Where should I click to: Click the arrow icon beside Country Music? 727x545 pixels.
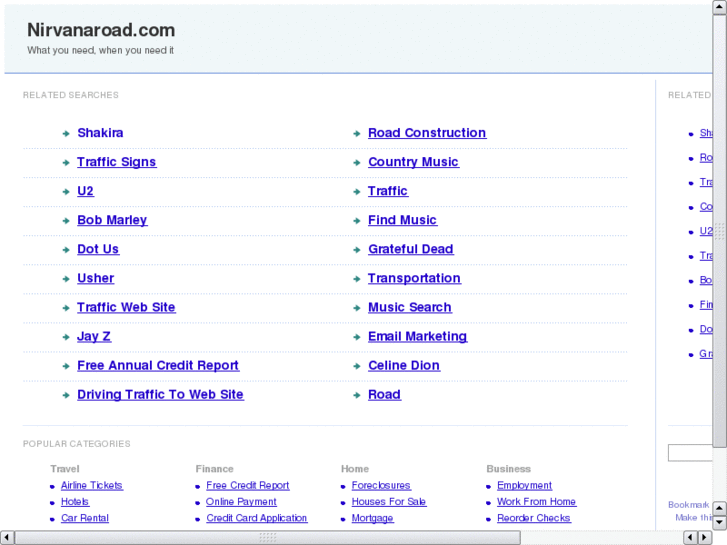point(357,163)
